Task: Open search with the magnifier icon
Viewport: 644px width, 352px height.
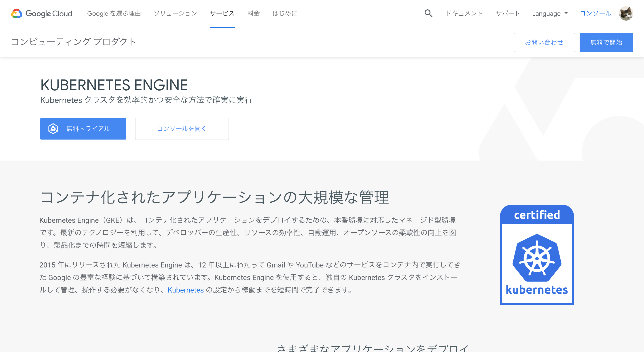Action: pyautogui.click(x=428, y=13)
